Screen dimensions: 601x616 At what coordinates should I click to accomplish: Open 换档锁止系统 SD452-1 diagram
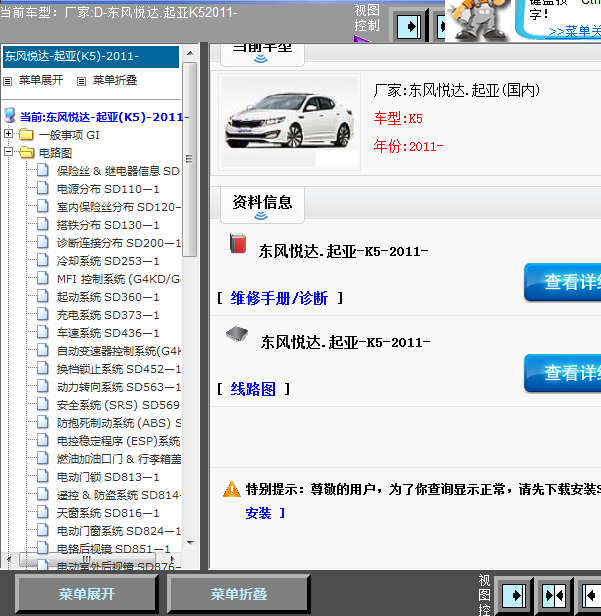(119, 369)
